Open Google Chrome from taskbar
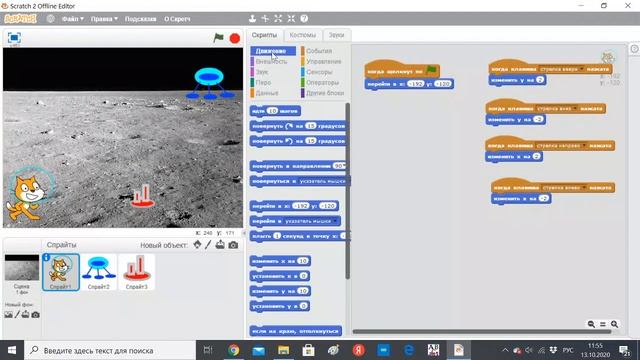 pyautogui.click(x=233, y=350)
